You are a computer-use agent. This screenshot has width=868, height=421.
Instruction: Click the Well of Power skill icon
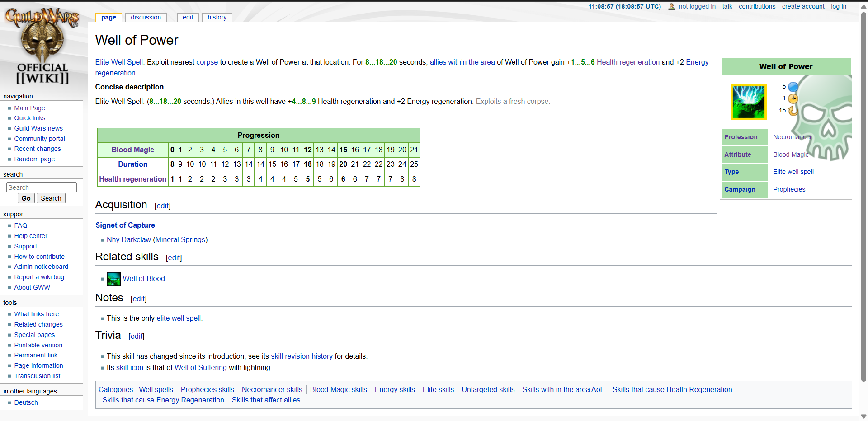pyautogui.click(x=748, y=102)
